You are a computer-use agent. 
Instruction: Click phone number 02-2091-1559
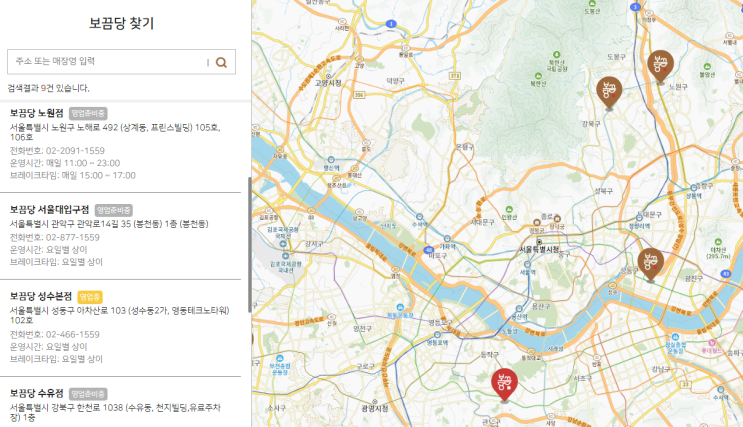click(x=75, y=151)
